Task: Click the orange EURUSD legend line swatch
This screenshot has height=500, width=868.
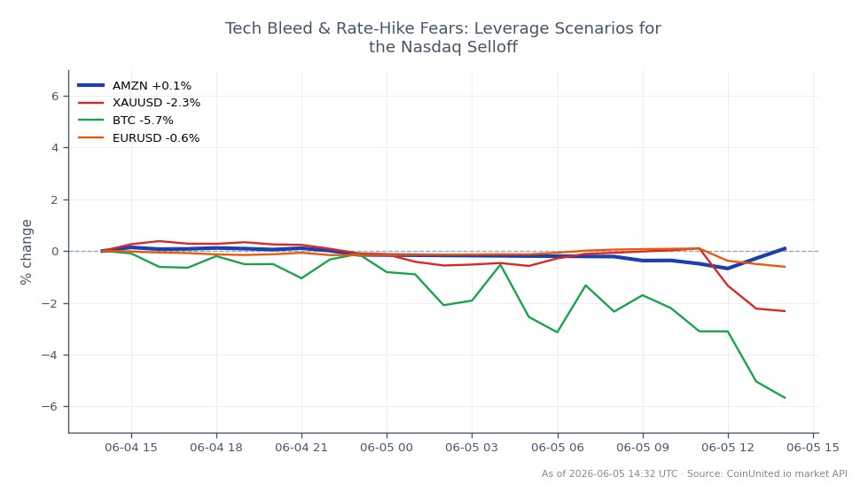Action: [x=90, y=138]
